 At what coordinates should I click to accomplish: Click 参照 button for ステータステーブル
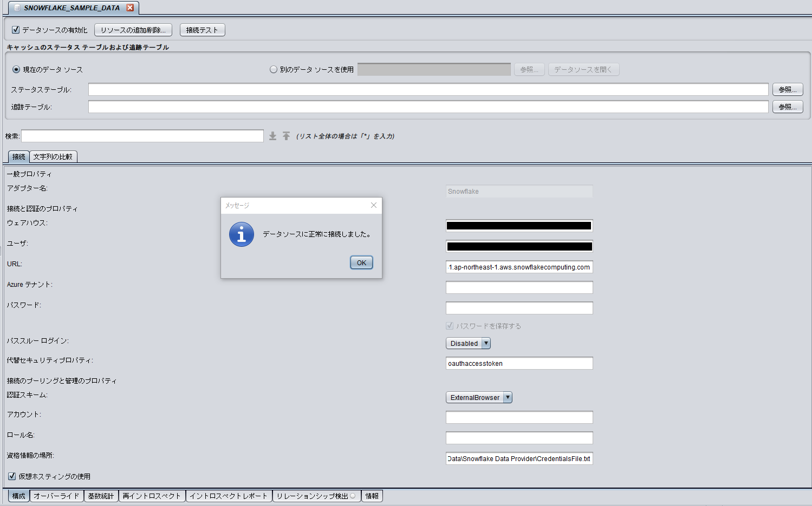click(788, 89)
